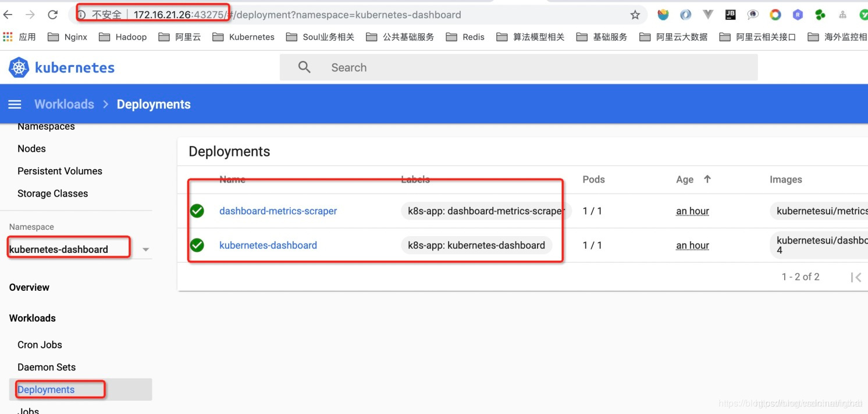Click the site info not-secure icon
Screen dimensions: 868x414
point(82,15)
